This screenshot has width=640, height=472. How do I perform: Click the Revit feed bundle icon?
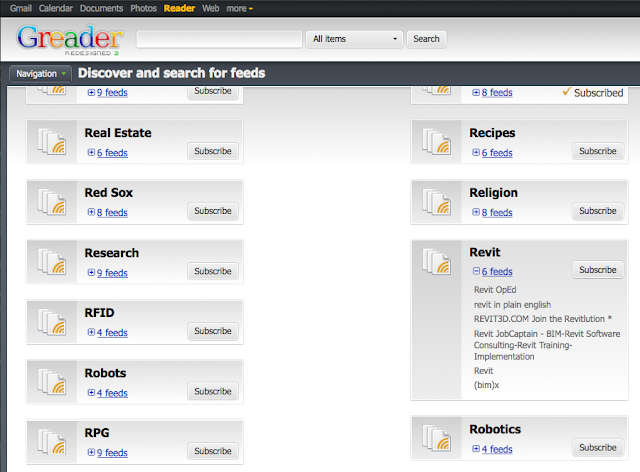(437, 262)
